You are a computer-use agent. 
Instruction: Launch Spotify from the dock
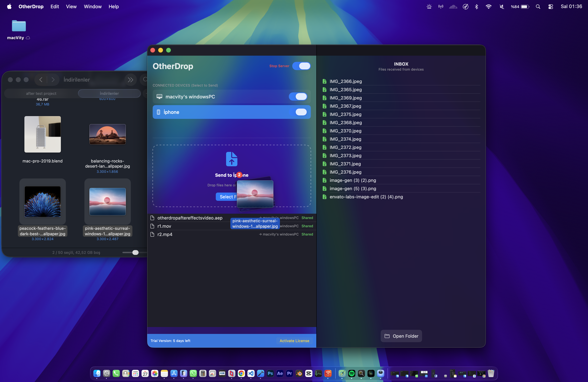(351, 373)
